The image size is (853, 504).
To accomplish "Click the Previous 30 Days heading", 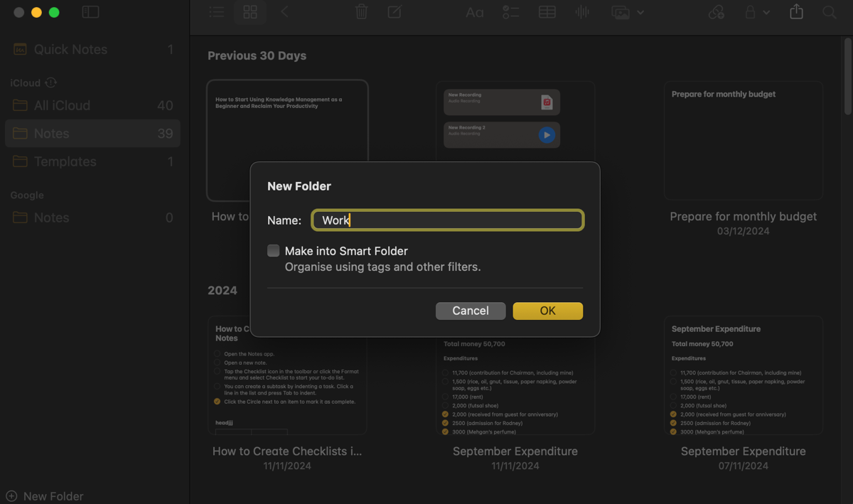I will click(257, 55).
